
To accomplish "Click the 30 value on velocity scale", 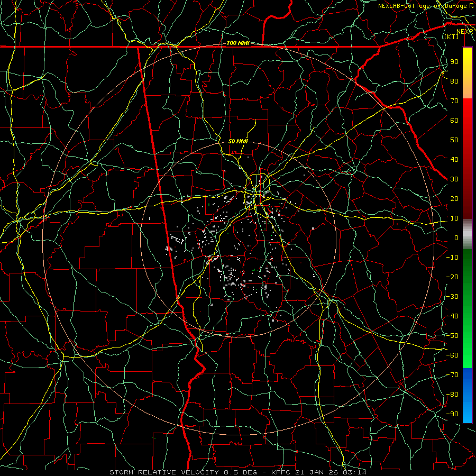I will pos(454,179).
